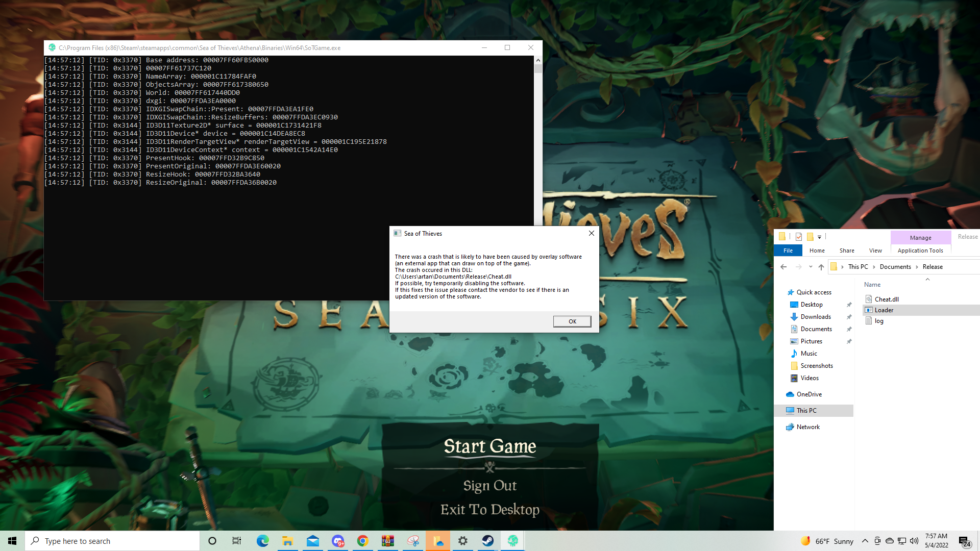Open the Home ribbon tab in File Explorer
This screenshot has height=551, width=980.
coord(817,251)
